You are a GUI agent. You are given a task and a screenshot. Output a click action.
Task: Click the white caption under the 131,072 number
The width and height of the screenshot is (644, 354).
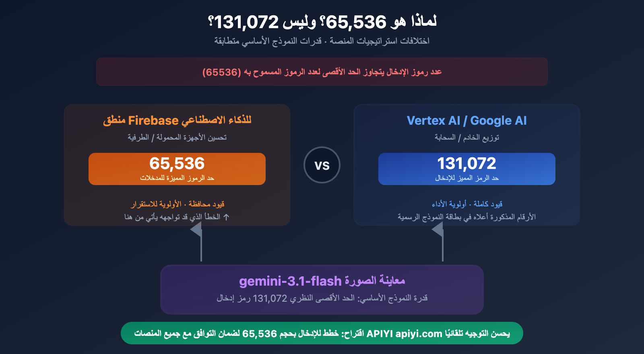click(467, 178)
